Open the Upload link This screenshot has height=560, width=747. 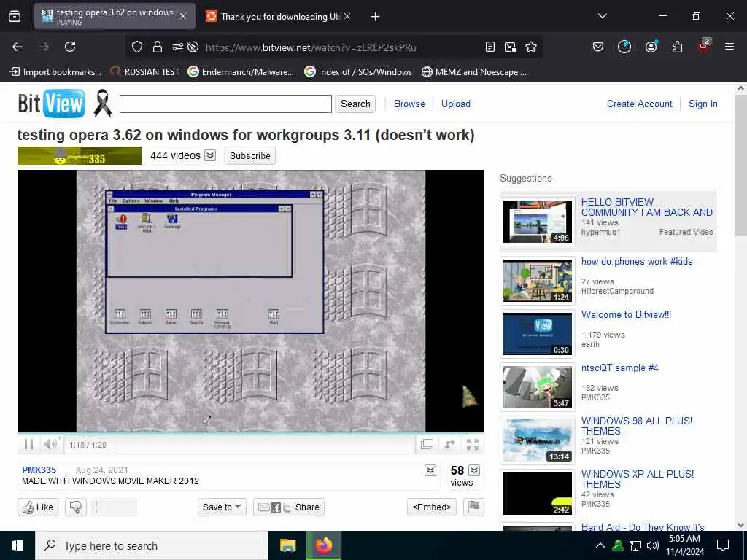[455, 104]
